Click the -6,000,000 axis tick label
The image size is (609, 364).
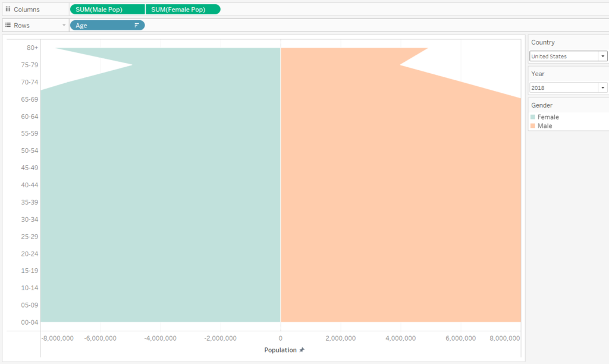(x=100, y=338)
